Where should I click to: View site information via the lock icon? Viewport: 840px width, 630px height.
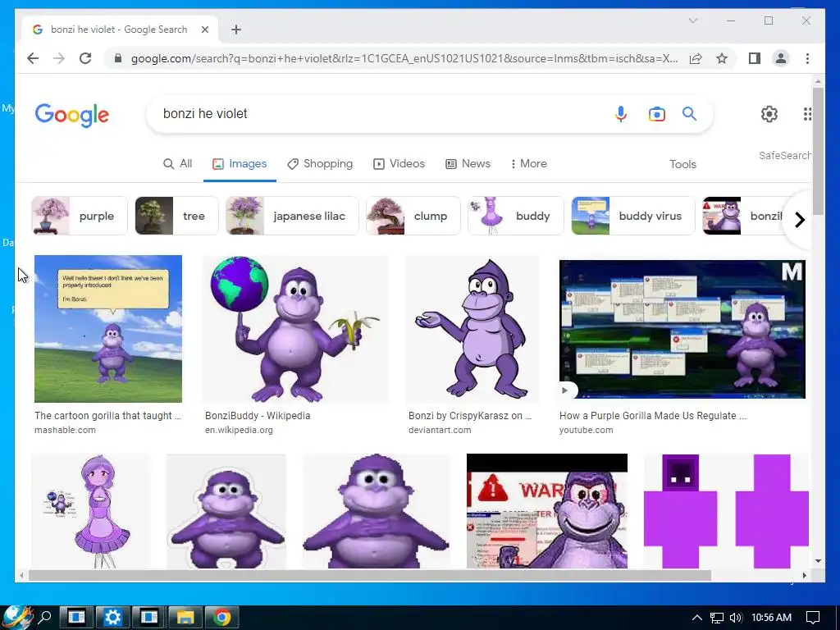click(118, 58)
